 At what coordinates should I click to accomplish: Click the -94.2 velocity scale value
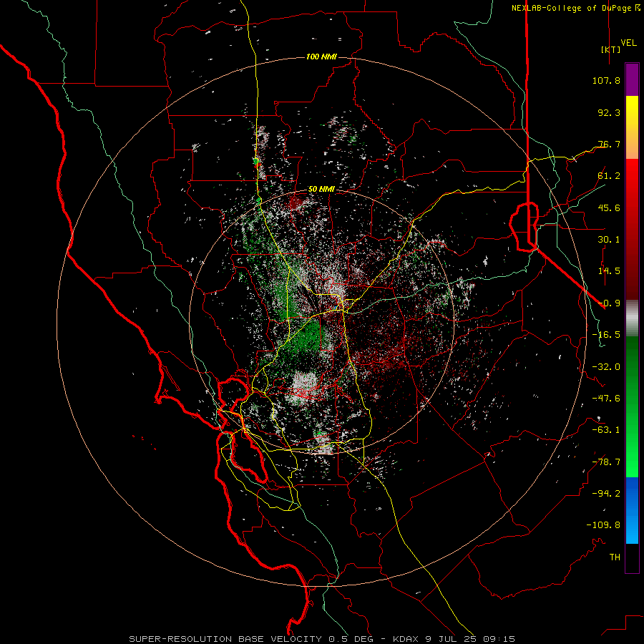606,494
